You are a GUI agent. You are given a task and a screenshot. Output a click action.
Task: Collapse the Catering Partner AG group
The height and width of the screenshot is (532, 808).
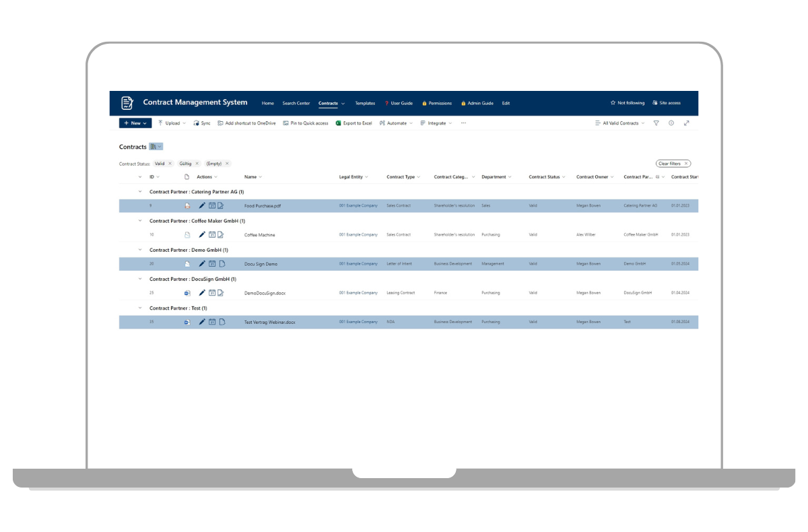point(140,192)
